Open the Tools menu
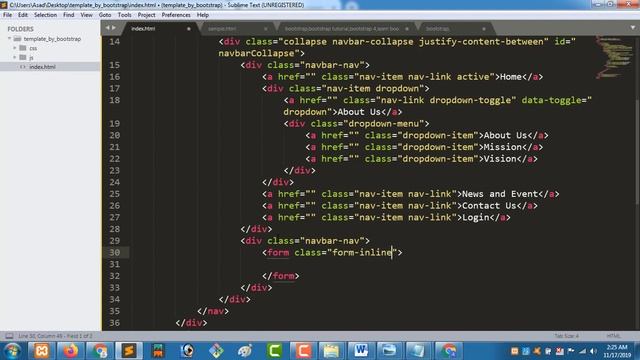Screen dimensions: 640x360 pyautogui.click(x=124, y=15)
